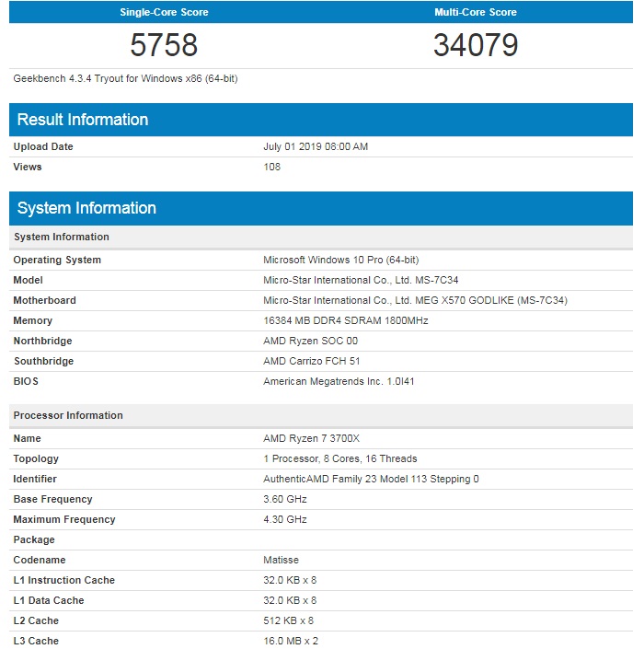Select the L1 Instruction Cache 32.0 KB x 8 value
The image size is (644, 649).
tap(290, 580)
